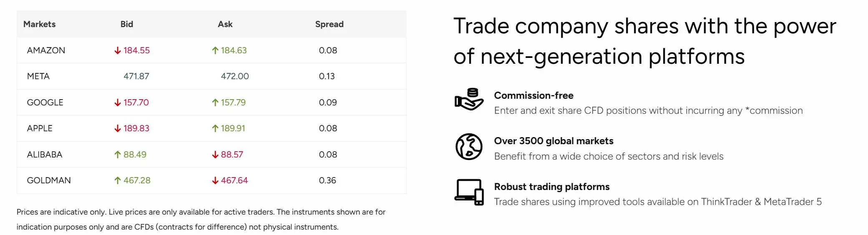Click the Commission-free heading
868x235 pixels.
pyautogui.click(x=534, y=95)
